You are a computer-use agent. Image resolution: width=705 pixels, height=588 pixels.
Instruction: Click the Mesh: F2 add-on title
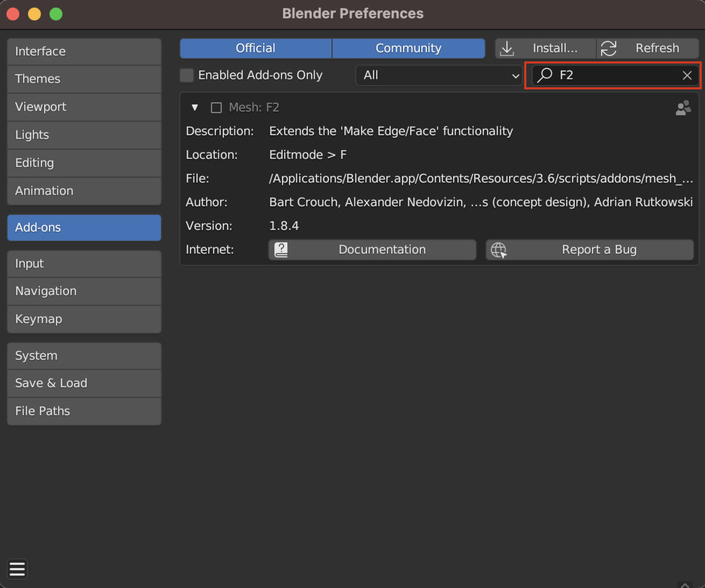(x=254, y=107)
